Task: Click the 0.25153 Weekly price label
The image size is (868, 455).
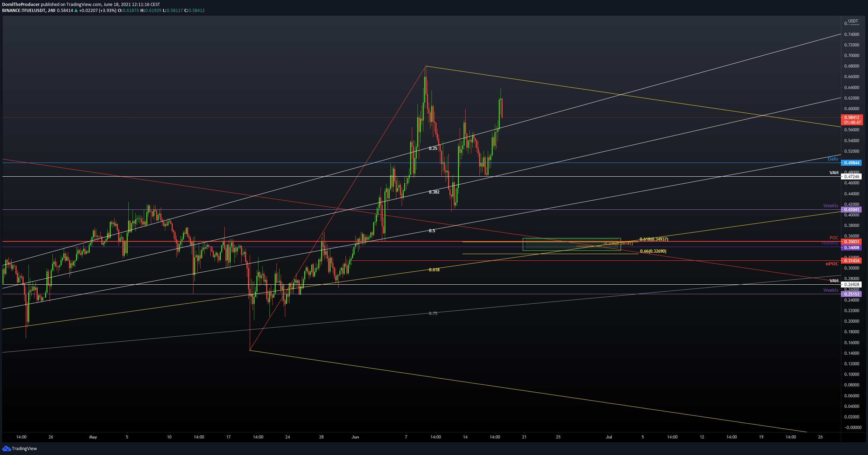Action: [x=851, y=294]
